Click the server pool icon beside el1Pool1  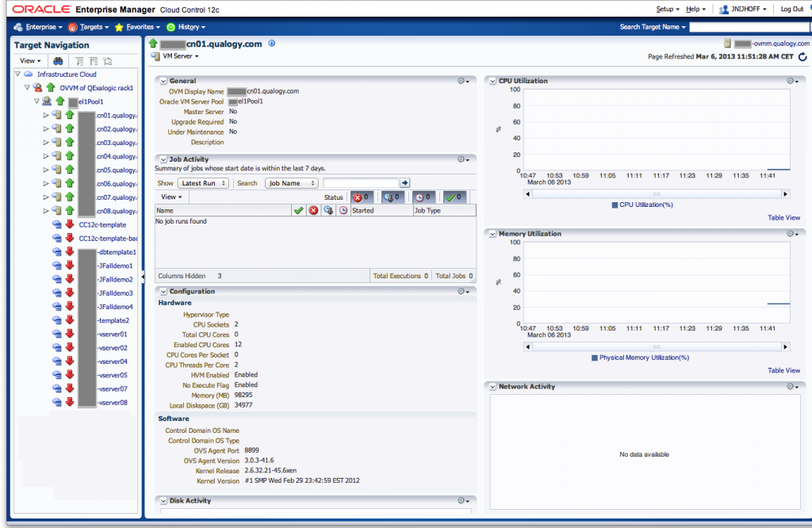pos(47,101)
